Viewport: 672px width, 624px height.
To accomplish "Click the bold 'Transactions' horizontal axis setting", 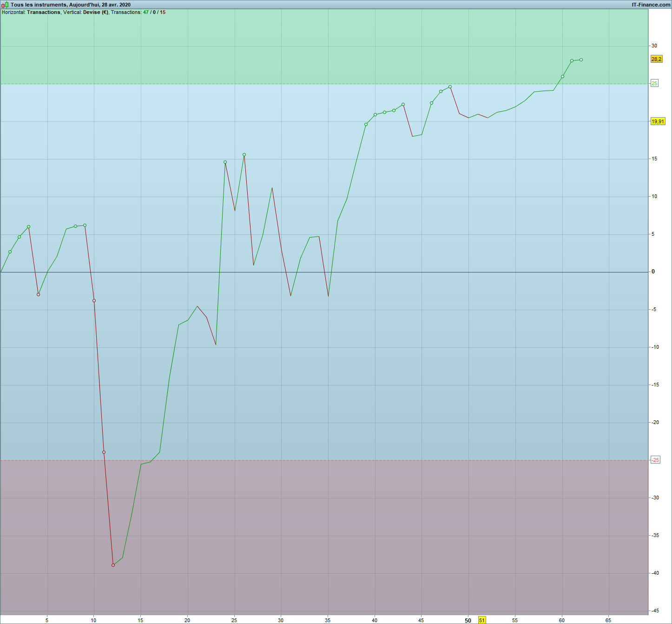I will 44,12.
